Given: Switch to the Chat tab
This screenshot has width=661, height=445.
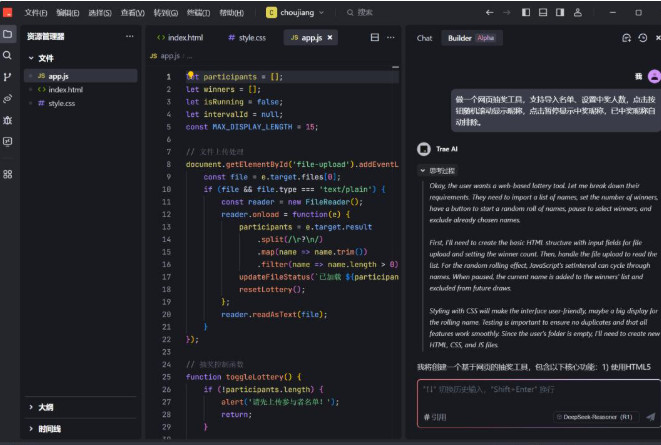Looking at the screenshot, I should (x=424, y=38).
